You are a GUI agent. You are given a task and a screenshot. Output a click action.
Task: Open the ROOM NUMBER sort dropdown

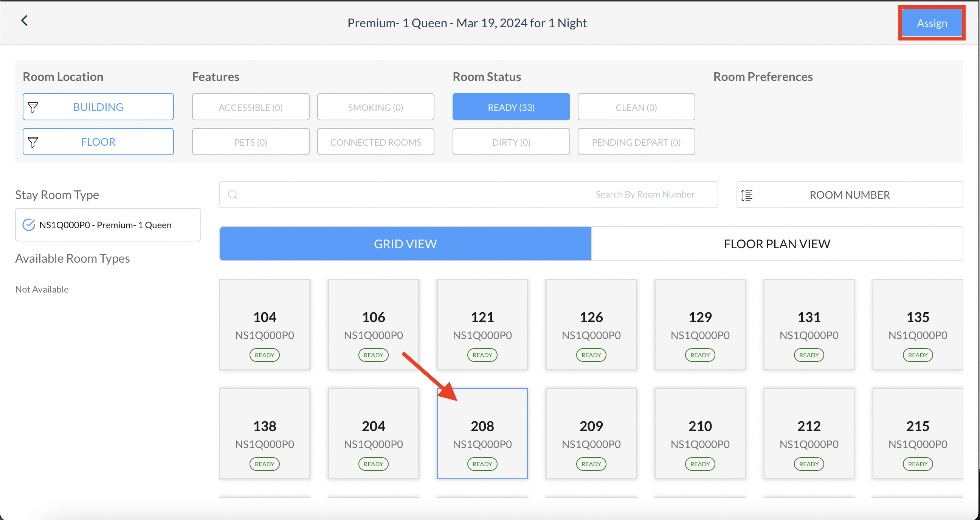click(x=849, y=195)
